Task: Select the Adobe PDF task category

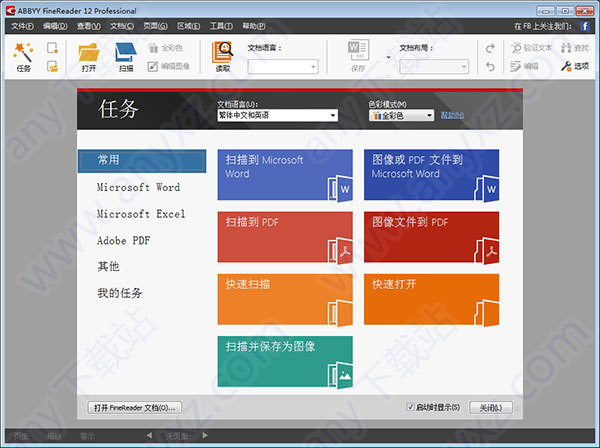Action: click(123, 241)
